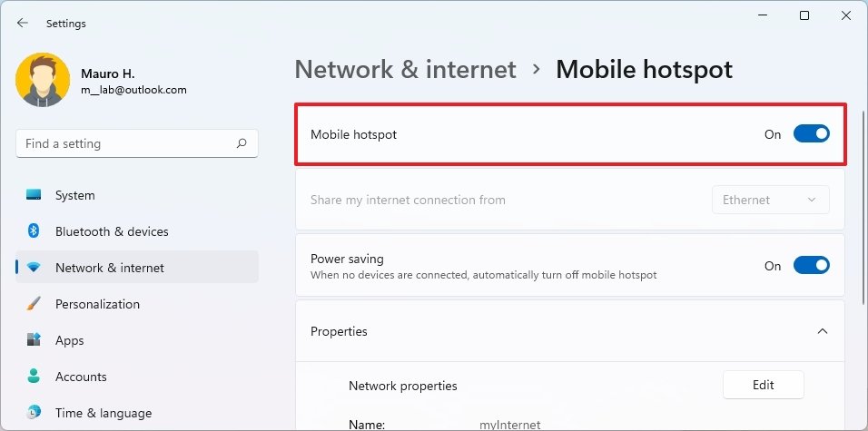This screenshot has height=431, width=868.
Task: Click the System monitor icon in sidebar
Action: tap(35, 195)
